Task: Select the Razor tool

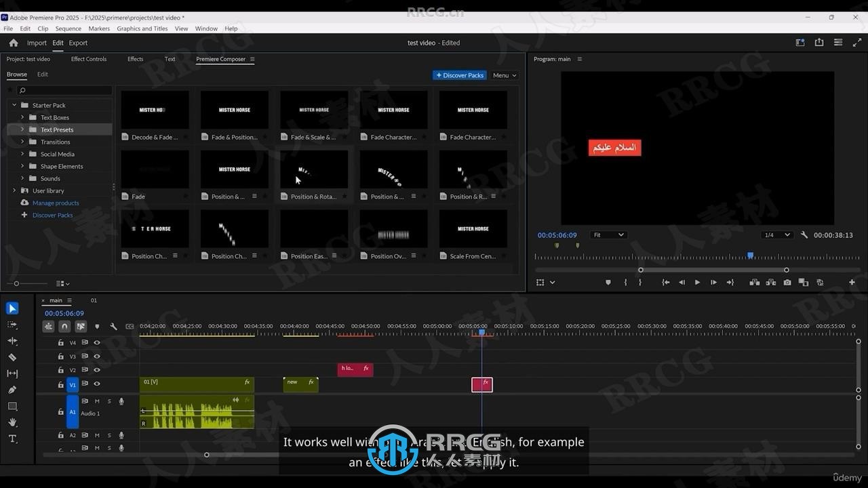Action: coord(12,357)
